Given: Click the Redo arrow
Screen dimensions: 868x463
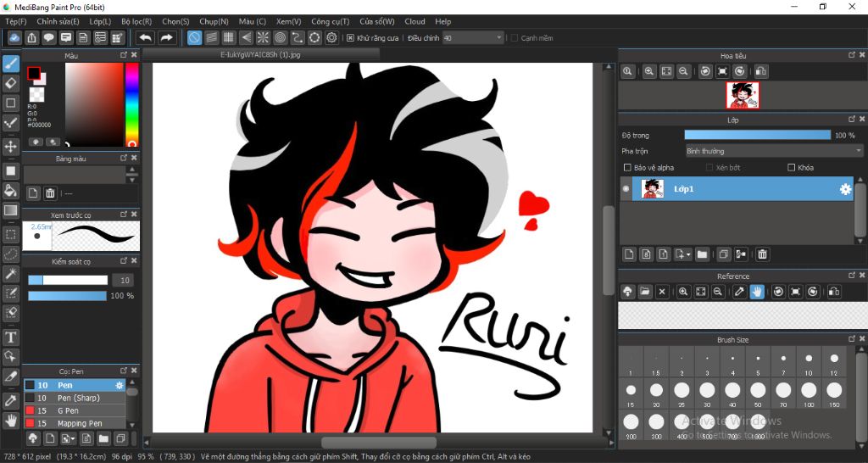Looking at the screenshot, I should pos(165,37).
